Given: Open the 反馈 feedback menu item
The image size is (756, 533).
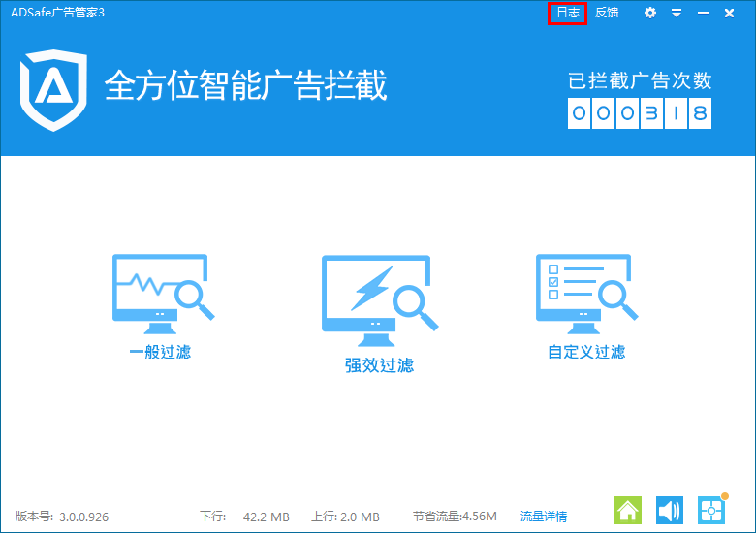Looking at the screenshot, I should [x=606, y=13].
